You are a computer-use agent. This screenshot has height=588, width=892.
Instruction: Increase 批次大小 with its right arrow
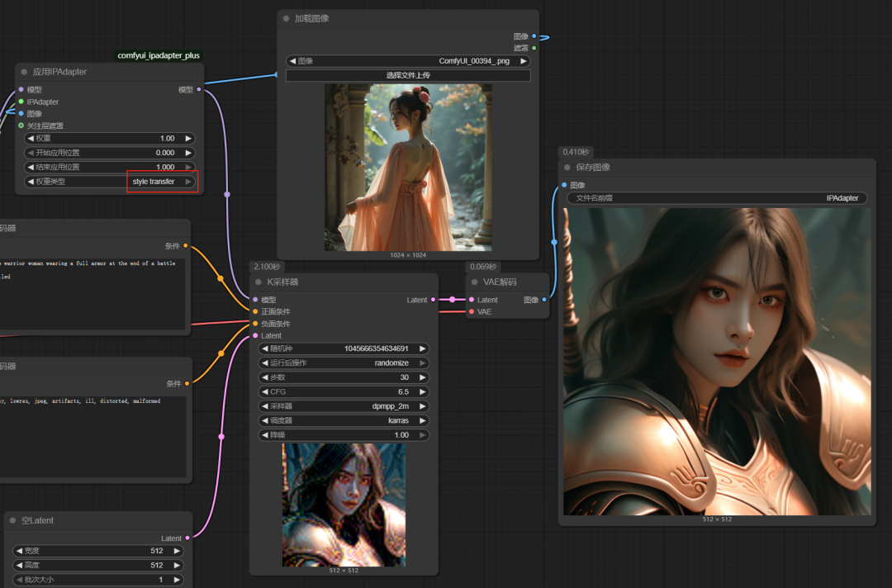click(x=177, y=580)
